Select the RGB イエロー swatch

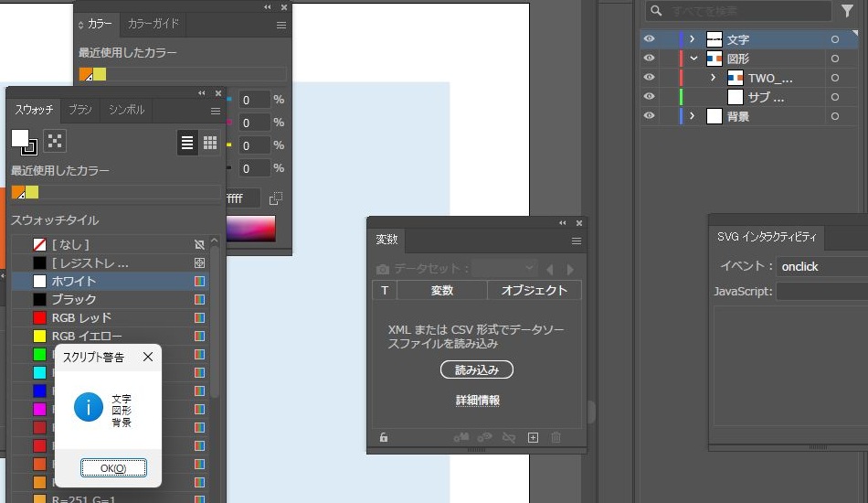click(110, 336)
